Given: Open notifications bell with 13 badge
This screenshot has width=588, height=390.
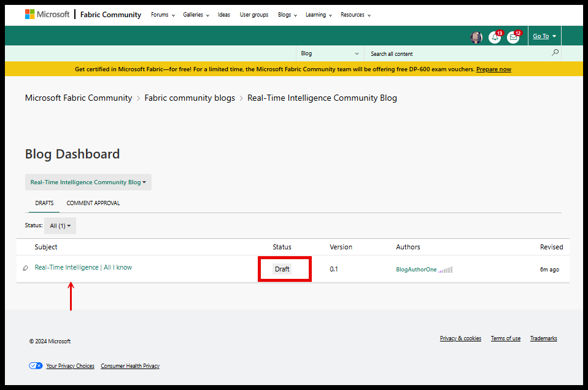Looking at the screenshot, I should point(495,37).
